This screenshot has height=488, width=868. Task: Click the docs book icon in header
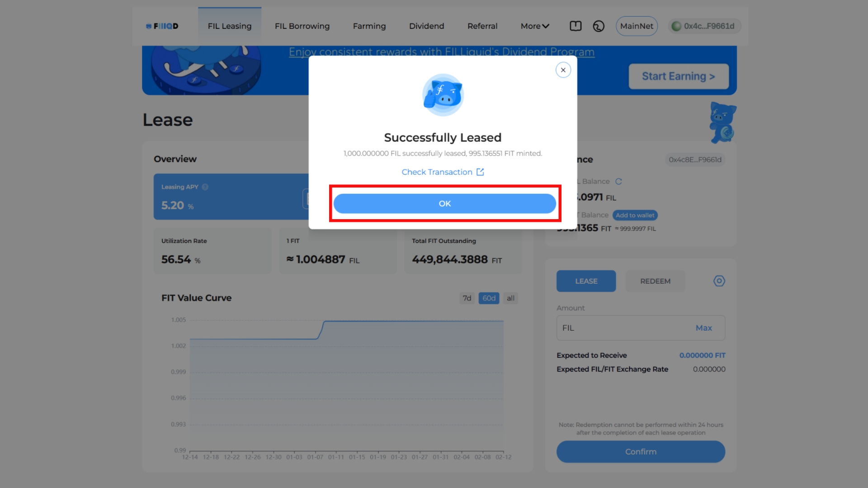coord(576,26)
